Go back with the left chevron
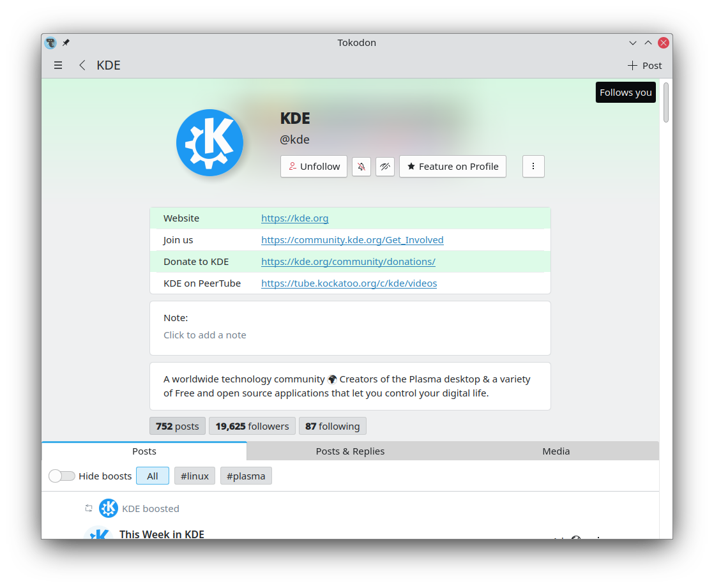This screenshot has height=588, width=714. pos(82,65)
